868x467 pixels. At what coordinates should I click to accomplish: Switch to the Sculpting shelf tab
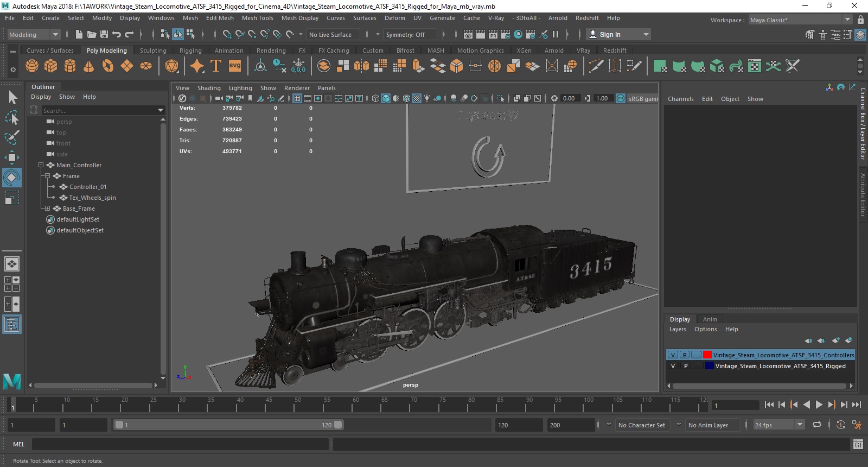coord(153,51)
